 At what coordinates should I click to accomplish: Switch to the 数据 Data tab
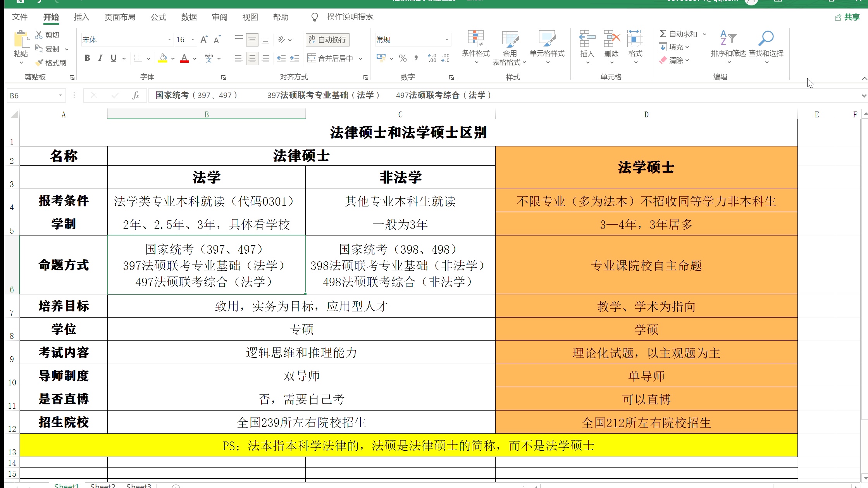189,17
